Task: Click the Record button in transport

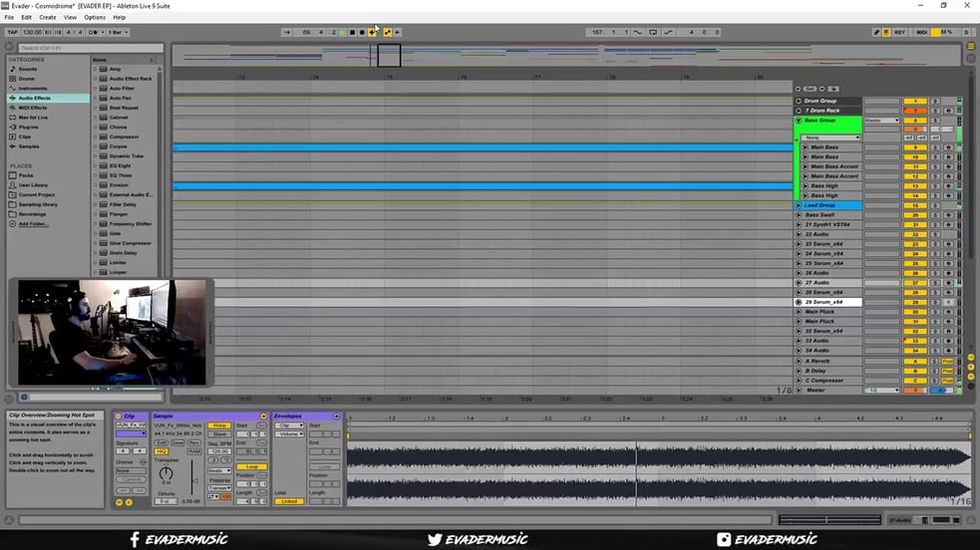Action: click(361, 32)
